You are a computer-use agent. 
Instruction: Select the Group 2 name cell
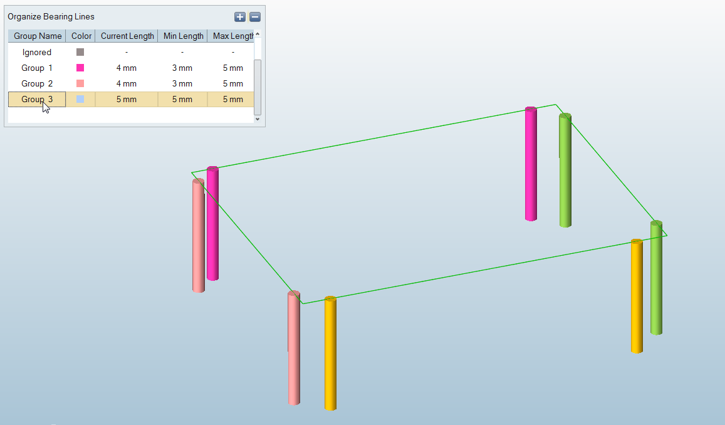[37, 84]
